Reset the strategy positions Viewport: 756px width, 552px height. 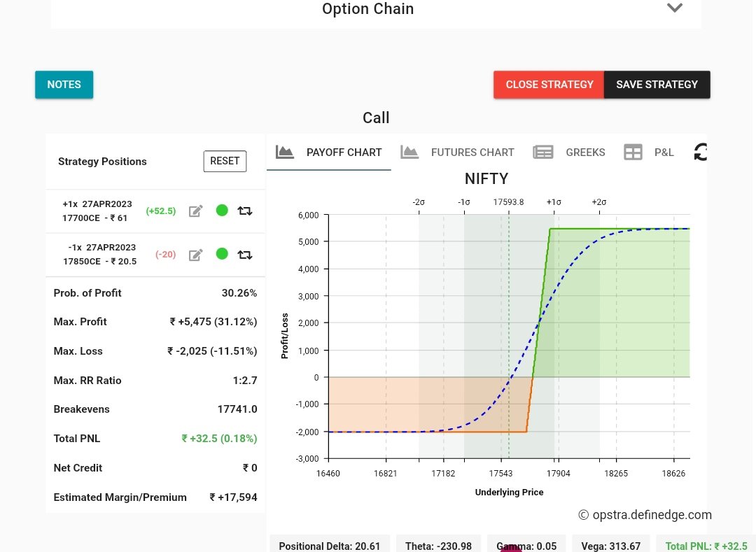225,161
